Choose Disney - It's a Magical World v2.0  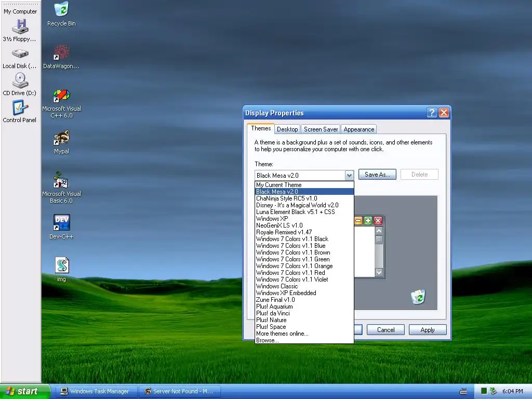[304, 205]
